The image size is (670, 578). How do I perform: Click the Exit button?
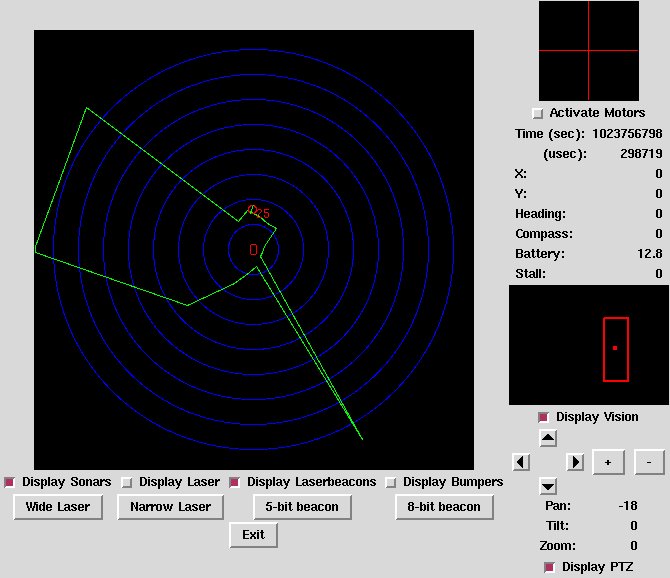click(254, 535)
